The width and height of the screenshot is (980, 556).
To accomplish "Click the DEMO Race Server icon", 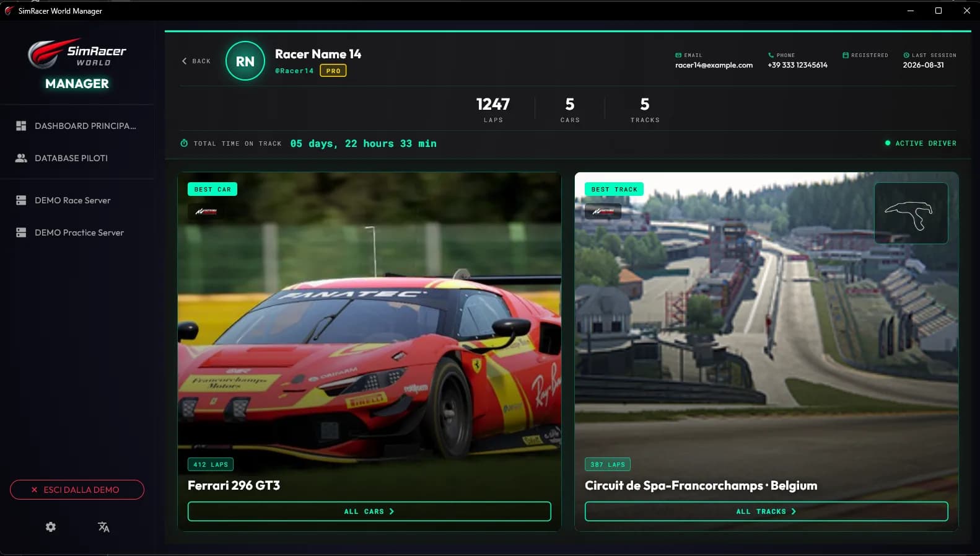I will [x=21, y=200].
